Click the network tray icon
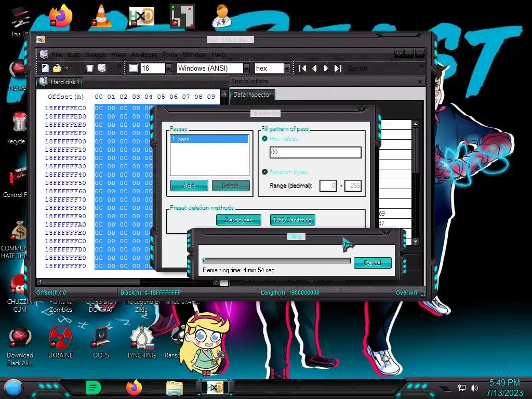The height and width of the screenshot is (399, 532). pyautogui.click(x=462, y=388)
